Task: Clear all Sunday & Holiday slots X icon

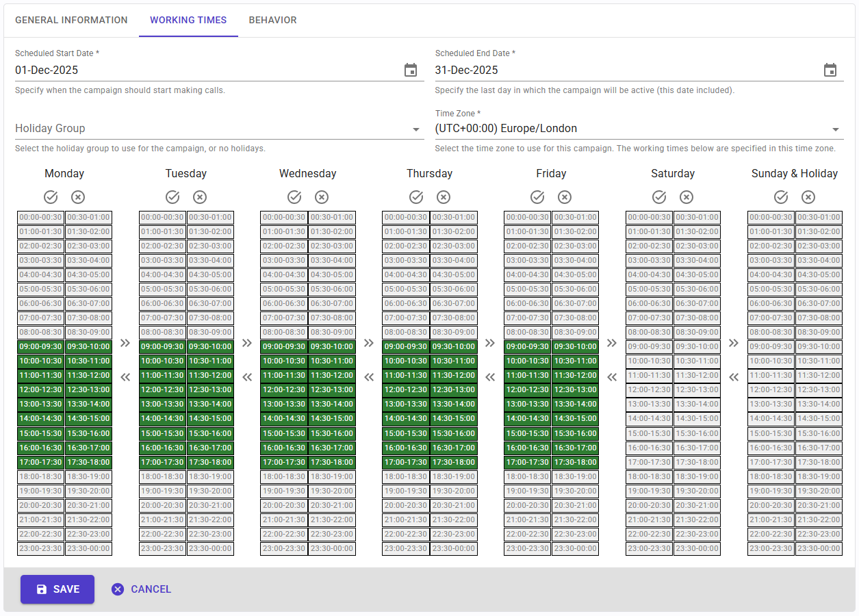Action: pyautogui.click(x=808, y=197)
